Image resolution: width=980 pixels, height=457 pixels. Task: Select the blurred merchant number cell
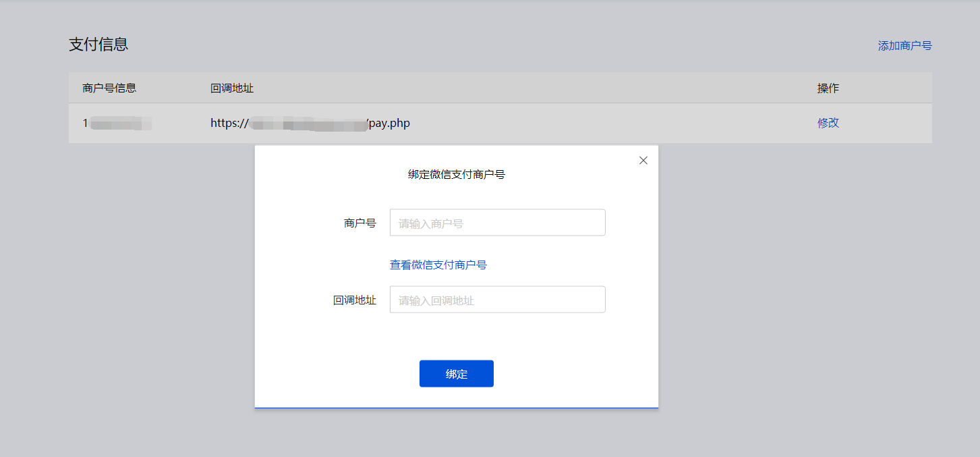click(x=117, y=123)
